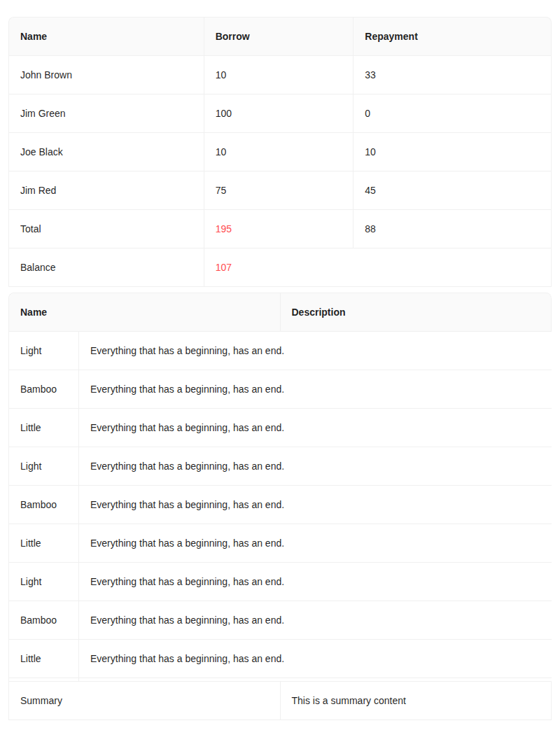Click the Total repayment value 88

pos(370,229)
